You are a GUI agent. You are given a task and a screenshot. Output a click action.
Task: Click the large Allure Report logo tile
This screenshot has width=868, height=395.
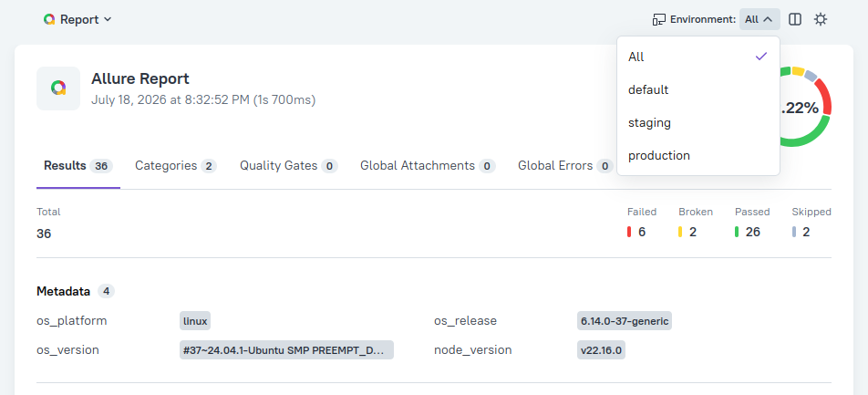58,88
